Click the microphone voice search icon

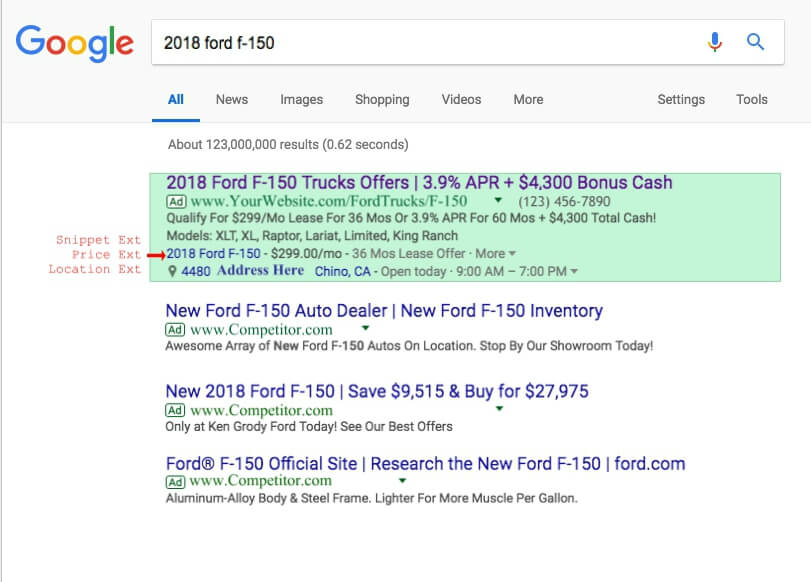coord(715,42)
